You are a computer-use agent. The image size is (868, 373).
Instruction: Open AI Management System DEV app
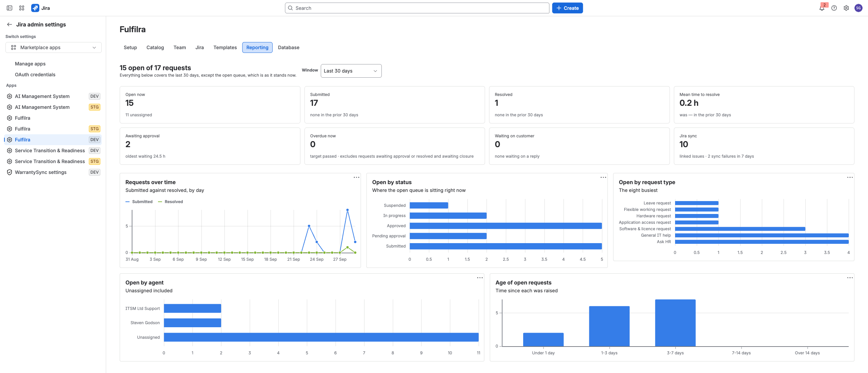coord(53,96)
